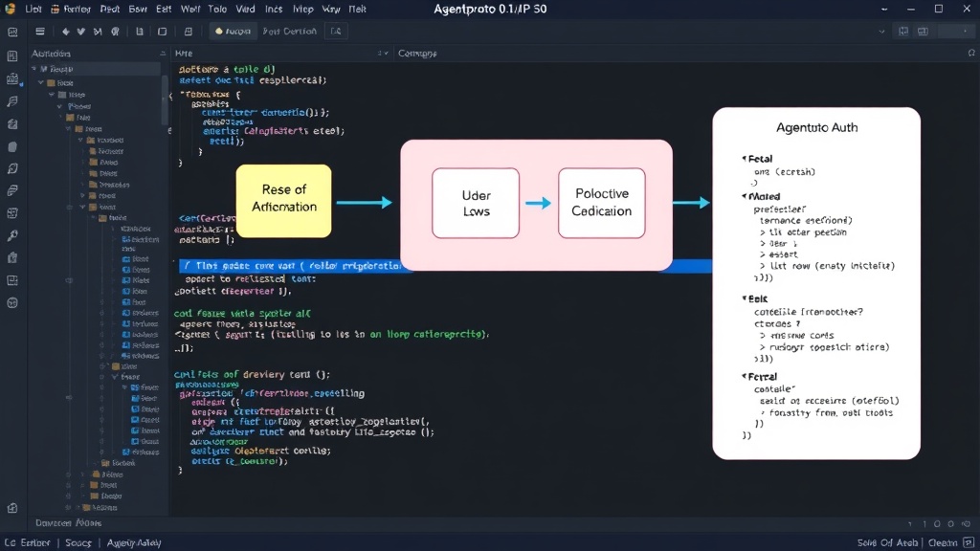Click the Uder Lows box in the diagram

point(476,203)
